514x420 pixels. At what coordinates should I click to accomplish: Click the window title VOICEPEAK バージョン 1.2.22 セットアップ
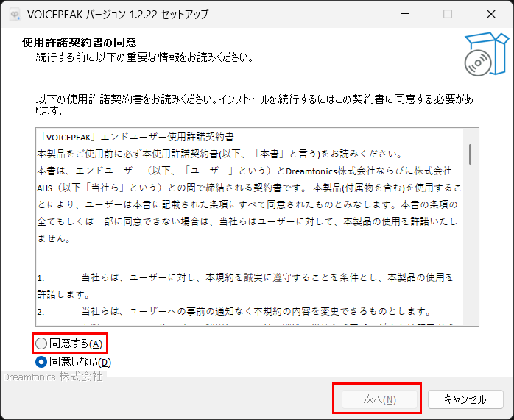pos(118,15)
